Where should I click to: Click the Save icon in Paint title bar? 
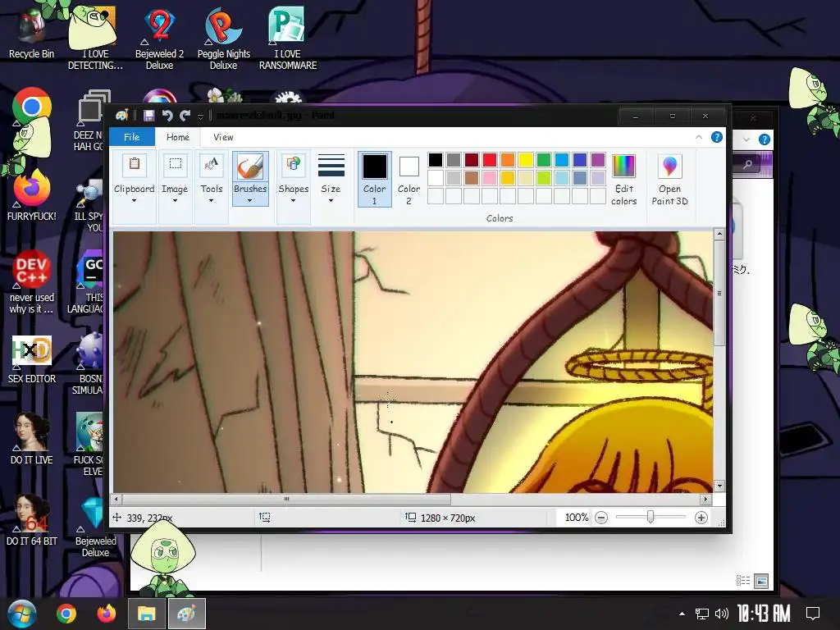pyautogui.click(x=149, y=115)
